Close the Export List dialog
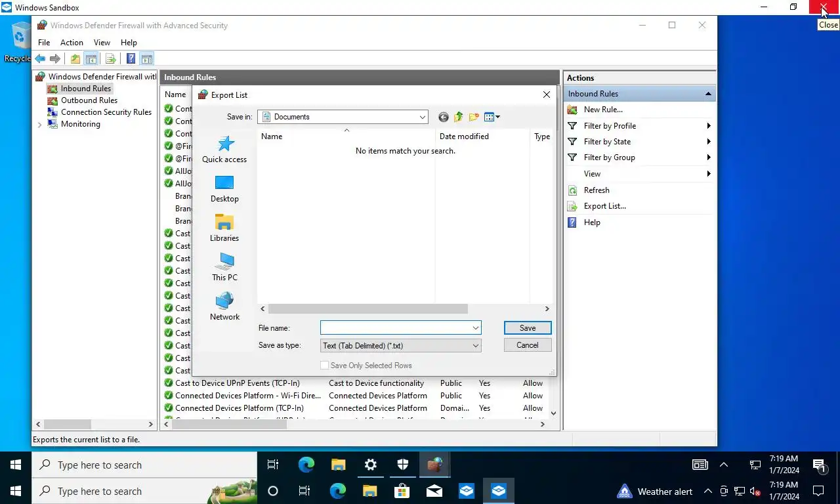This screenshot has height=504, width=840. pyautogui.click(x=547, y=94)
